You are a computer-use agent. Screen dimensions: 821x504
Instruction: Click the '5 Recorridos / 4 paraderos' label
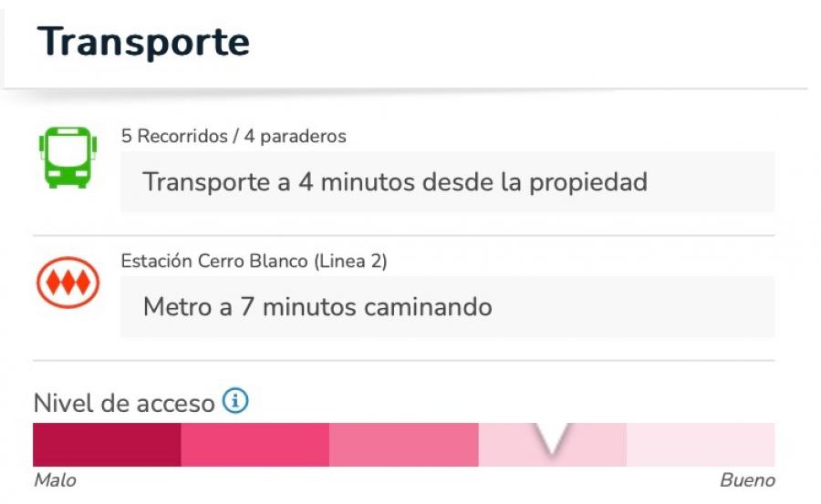(x=234, y=136)
